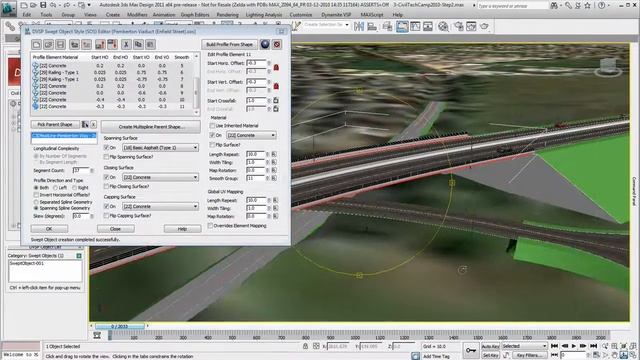Click the Go to End playback button

click(x=593, y=346)
